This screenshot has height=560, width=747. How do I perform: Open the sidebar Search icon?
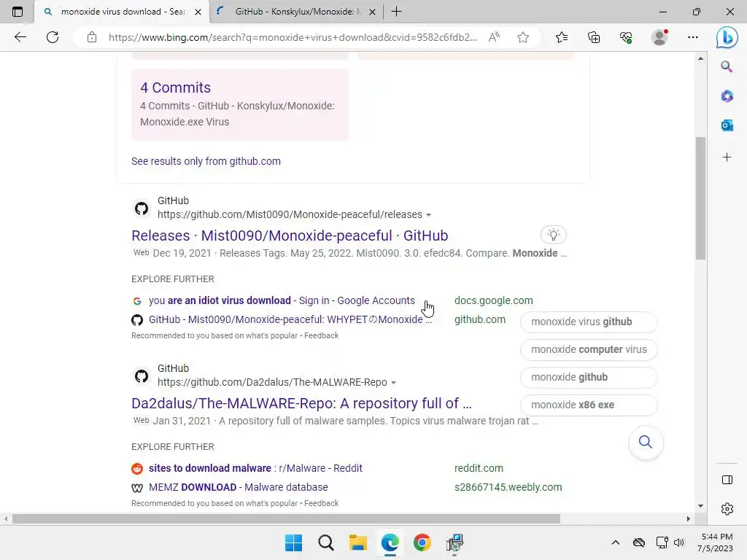coord(727,66)
